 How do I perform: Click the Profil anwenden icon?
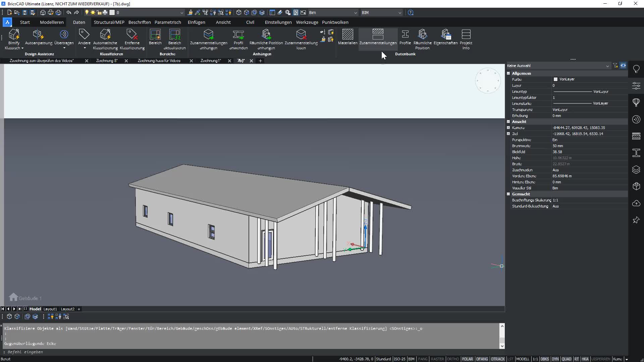[238, 39]
